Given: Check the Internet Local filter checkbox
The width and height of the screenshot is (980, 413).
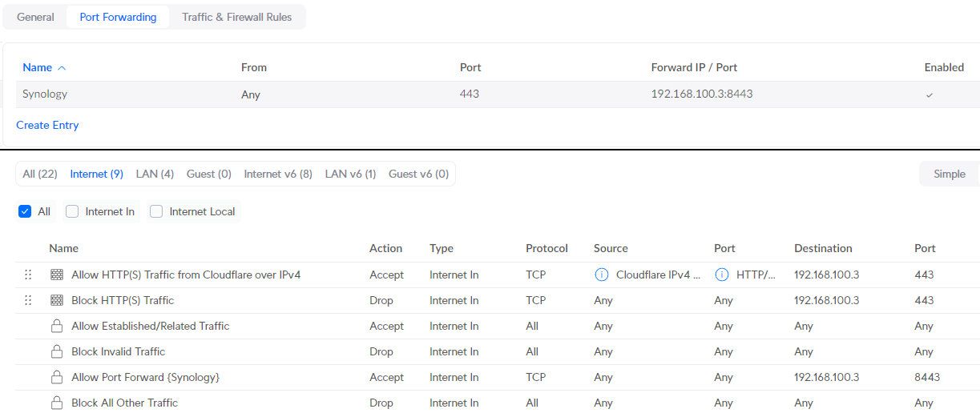Looking at the screenshot, I should 156,211.
